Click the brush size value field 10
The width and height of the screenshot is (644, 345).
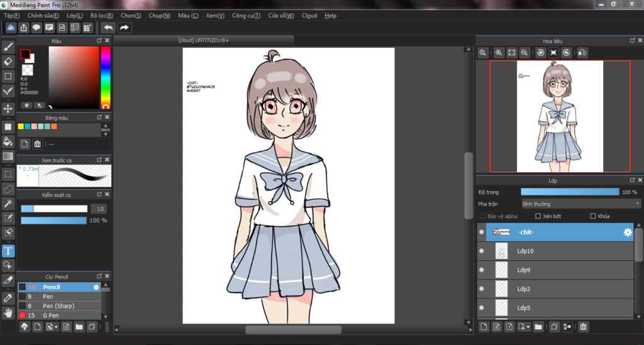pyautogui.click(x=99, y=209)
